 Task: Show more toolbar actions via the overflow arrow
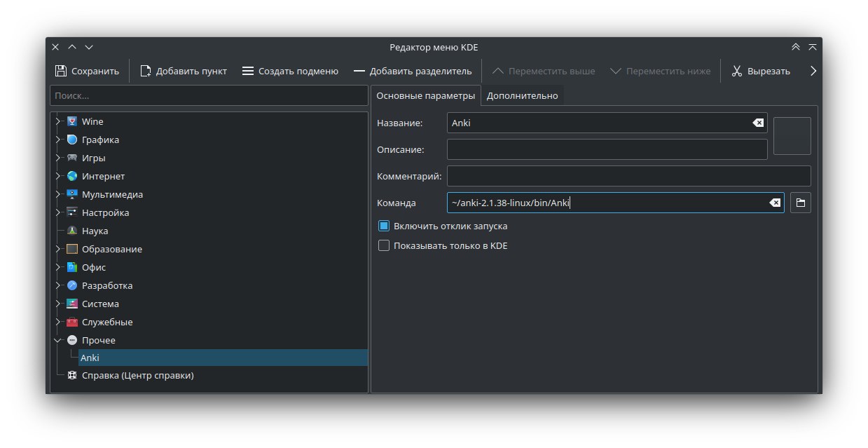pos(813,71)
